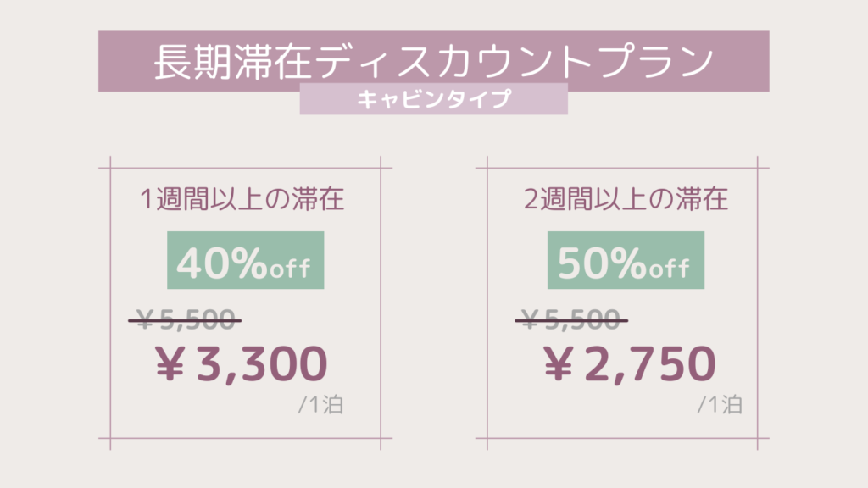Select the キャビンタイプ label
The image size is (868, 488).
[433, 99]
